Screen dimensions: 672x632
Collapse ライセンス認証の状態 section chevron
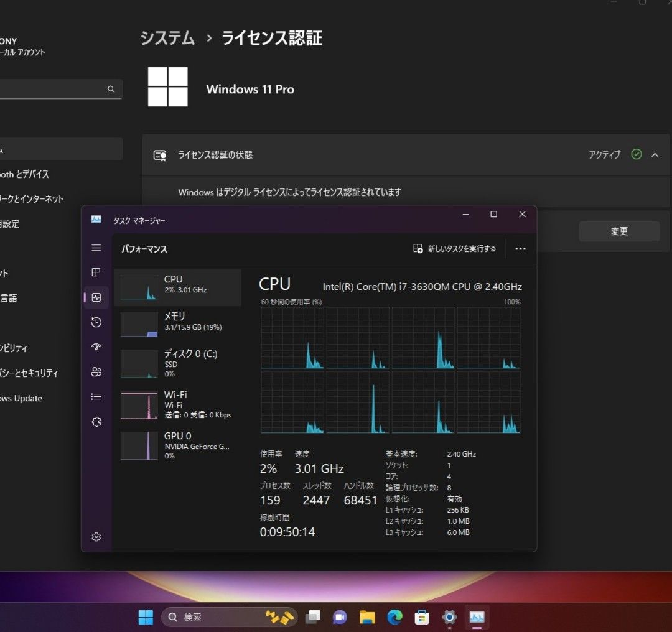tap(655, 155)
